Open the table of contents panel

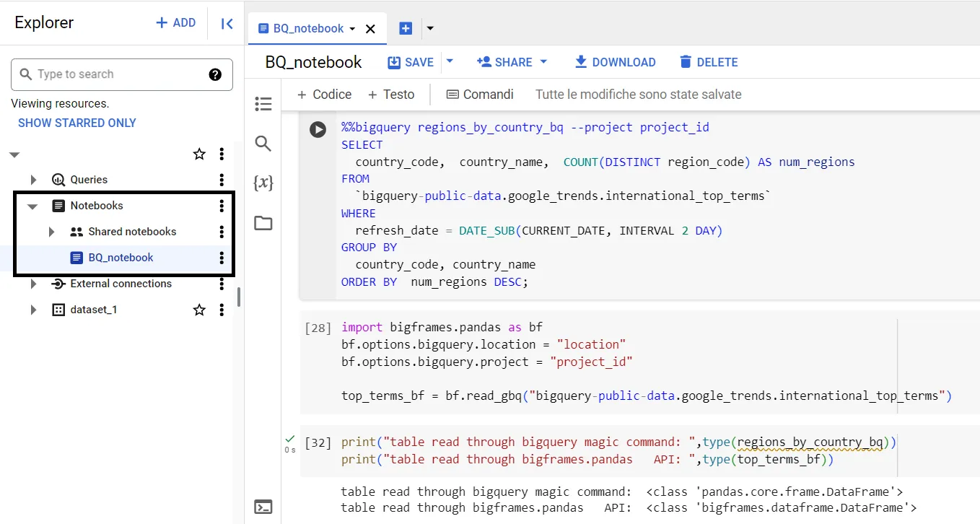point(263,104)
